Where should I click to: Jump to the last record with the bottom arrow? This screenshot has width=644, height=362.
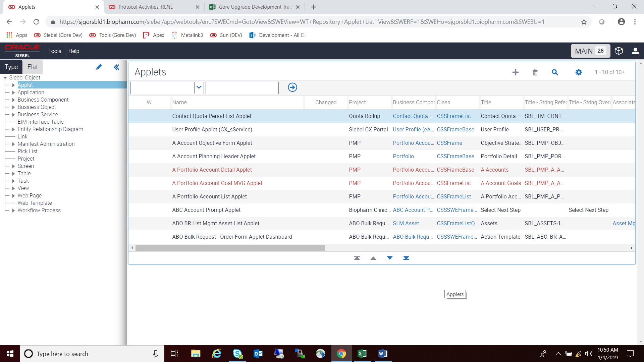point(406,258)
